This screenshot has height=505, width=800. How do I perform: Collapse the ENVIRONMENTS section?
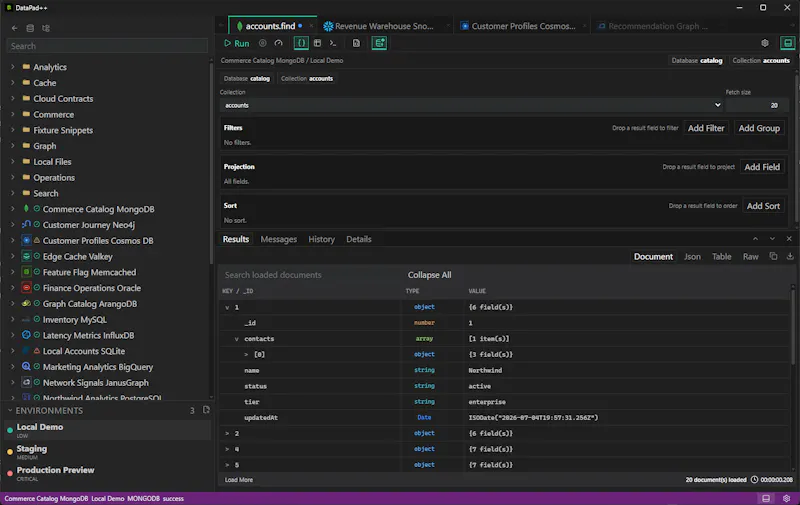pos(10,411)
